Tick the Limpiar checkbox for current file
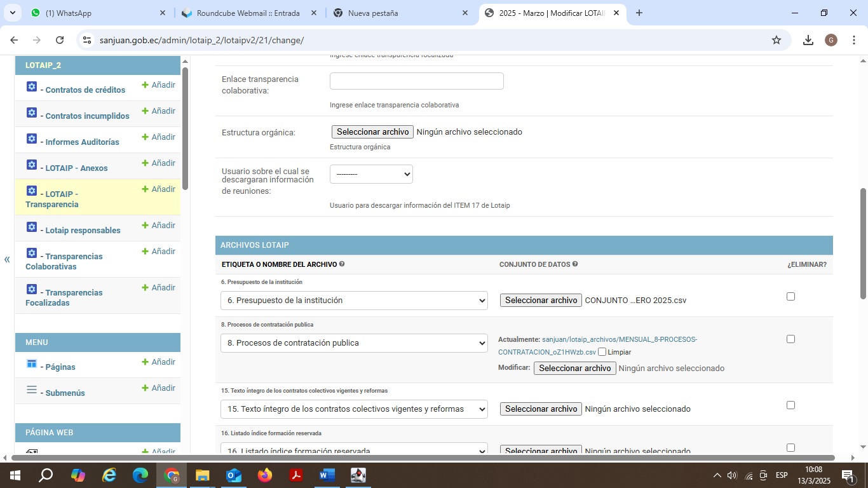 (602, 352)
